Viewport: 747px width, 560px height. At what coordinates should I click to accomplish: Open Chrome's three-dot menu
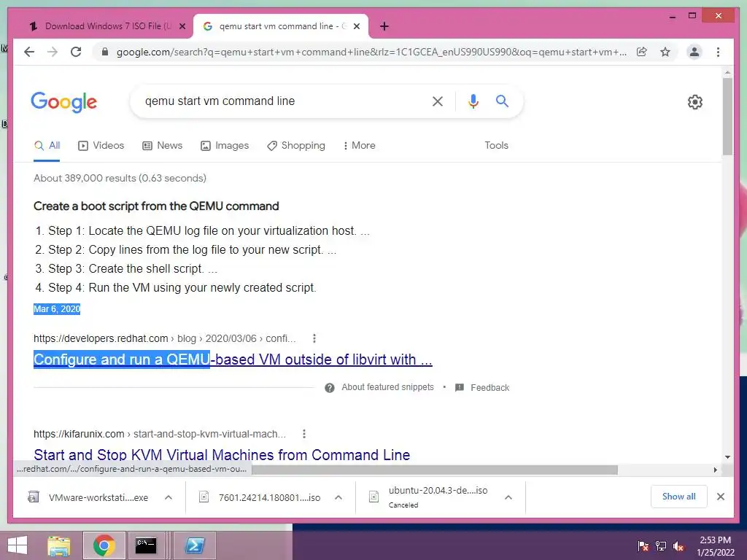point(719,52)
